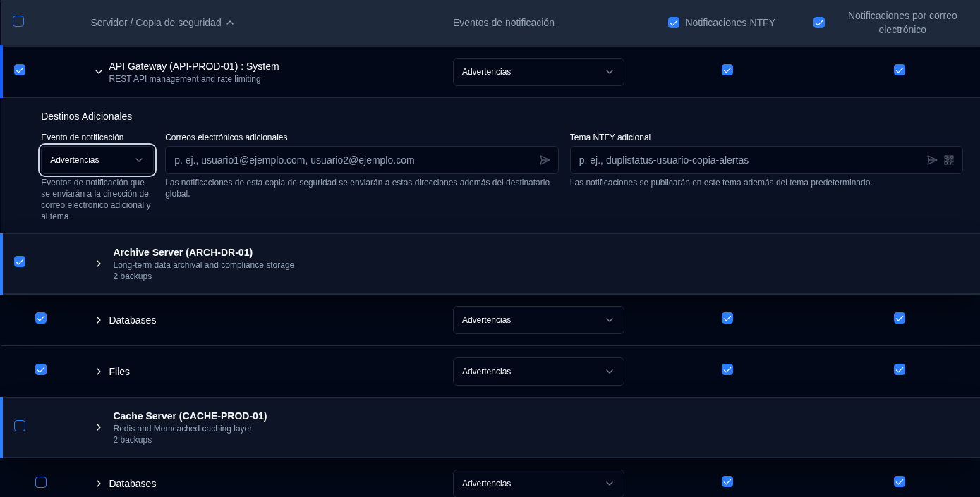This screenshot has height=497, width=980.
Task: Click Cache Server (CACHE-PROD-01) title
Action: pos(190,416)
